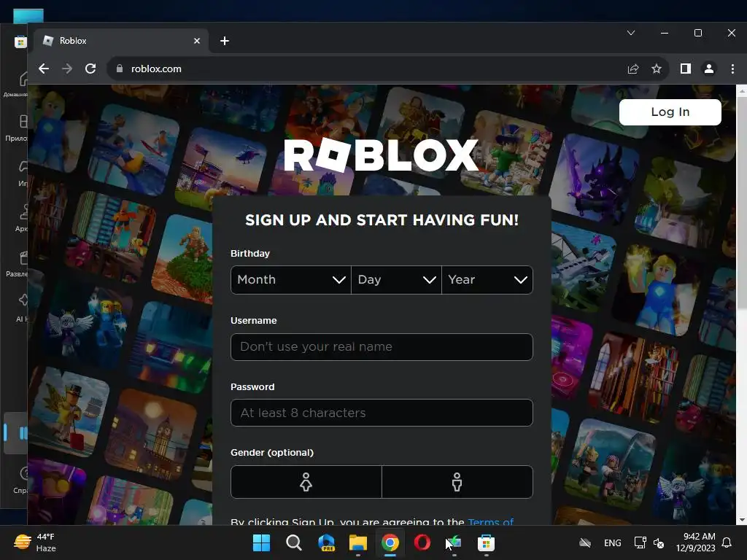
Task: Go back in Chrome history
Action: coord(44,69)
